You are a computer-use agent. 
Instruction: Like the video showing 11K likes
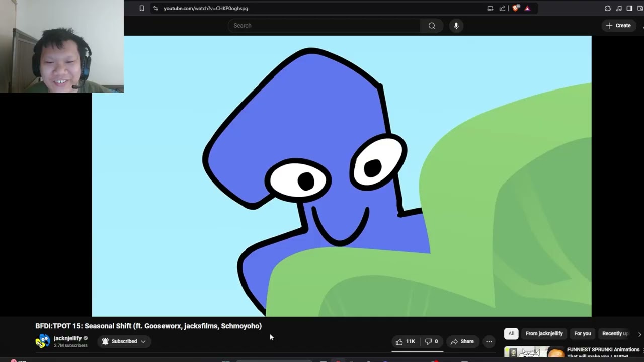click(x=405, y=341)
